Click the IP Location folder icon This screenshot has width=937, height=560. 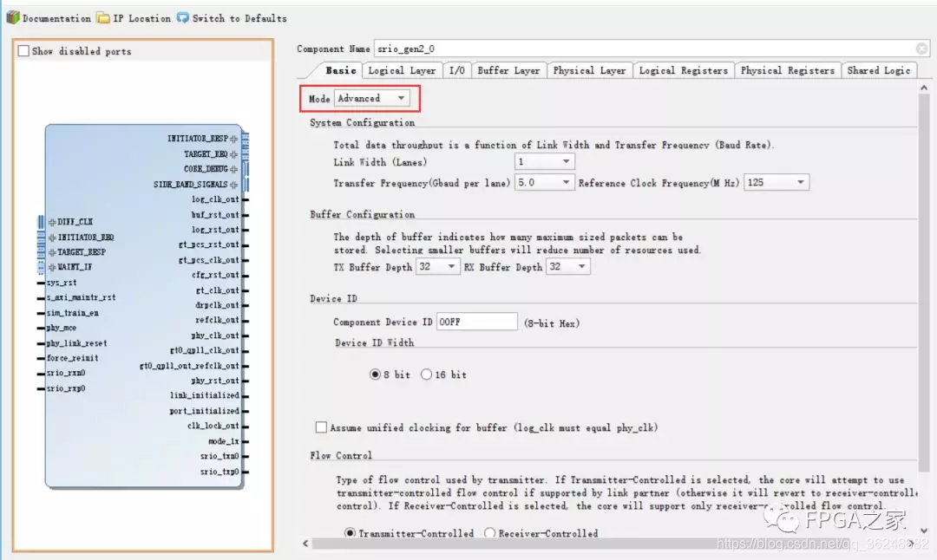(x=103, y=18)
